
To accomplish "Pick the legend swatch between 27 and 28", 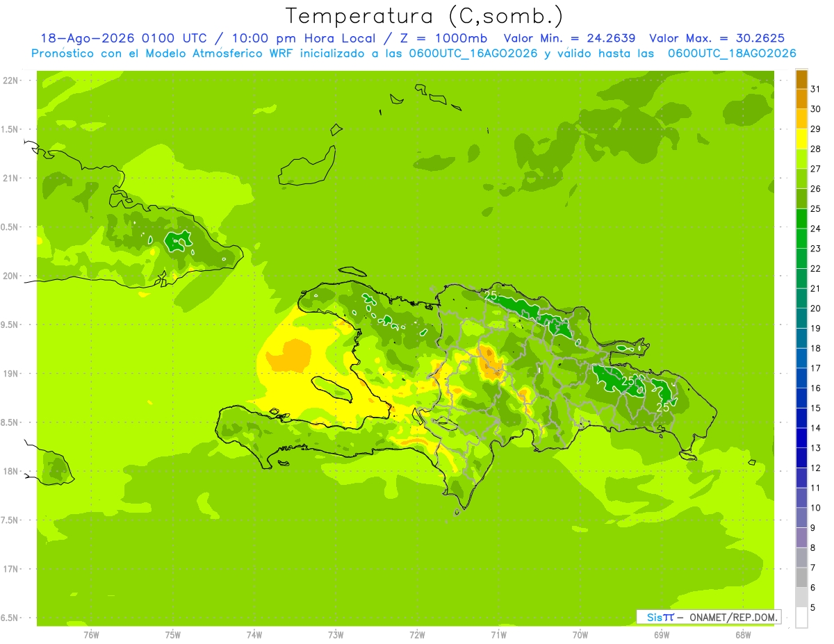I will click(x=801, y=158).
